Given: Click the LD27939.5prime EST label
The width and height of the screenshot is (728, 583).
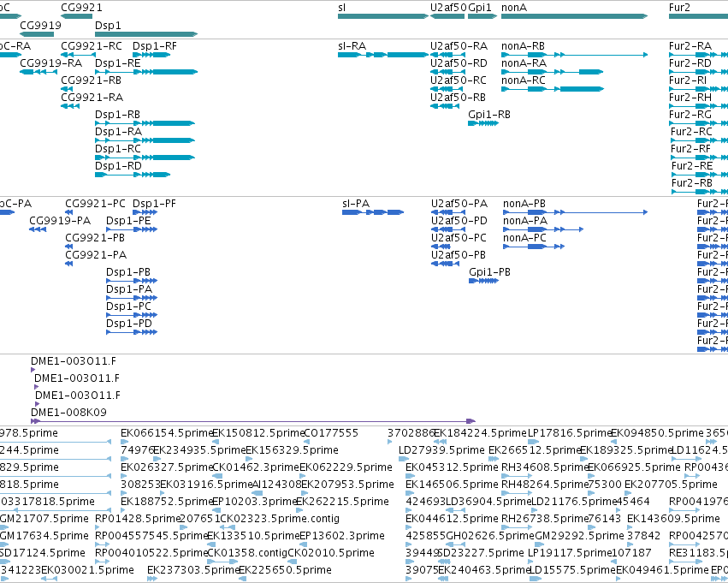Looking at the screenshot, I should (x=441, y=450).
